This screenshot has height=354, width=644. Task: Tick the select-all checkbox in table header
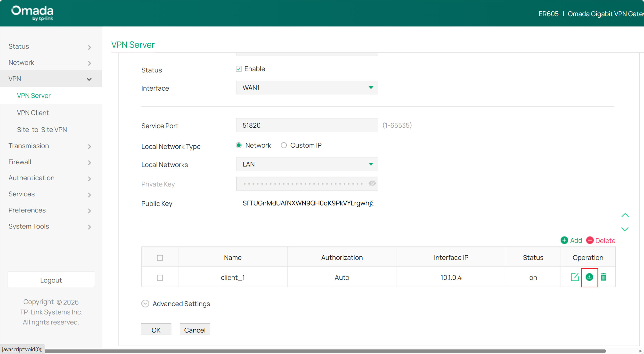pos(160,258)
